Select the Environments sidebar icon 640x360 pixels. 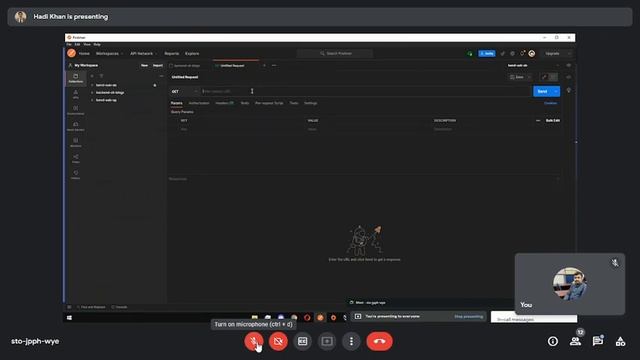point(76,110)
